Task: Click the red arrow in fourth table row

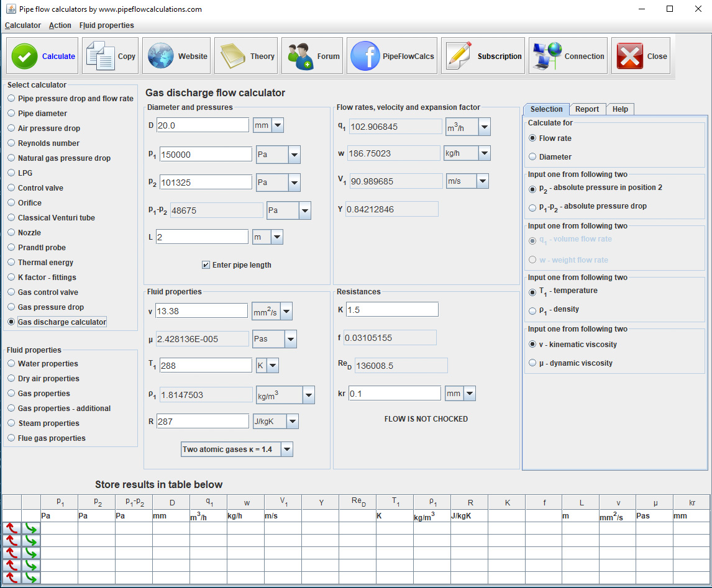Action: coord(12,565)
